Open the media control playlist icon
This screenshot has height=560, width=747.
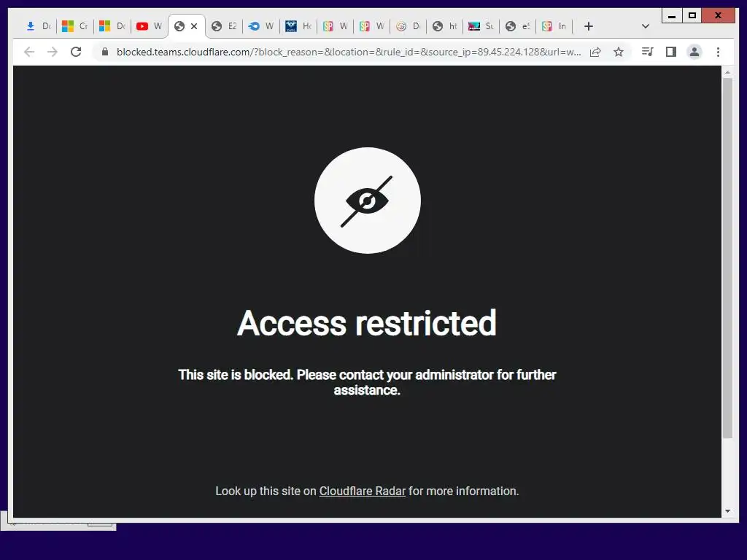(647, 52)
